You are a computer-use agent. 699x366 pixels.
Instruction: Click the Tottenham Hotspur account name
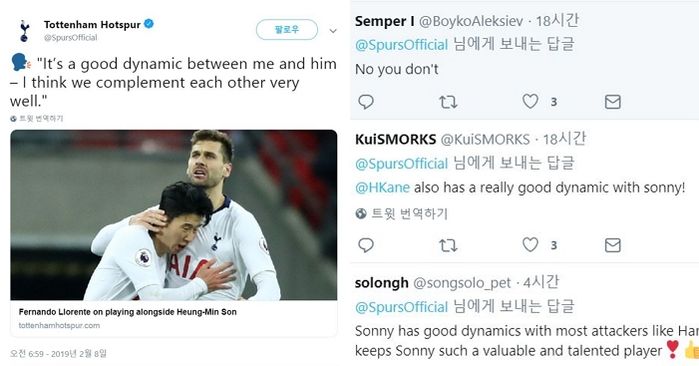pos(92,25)
